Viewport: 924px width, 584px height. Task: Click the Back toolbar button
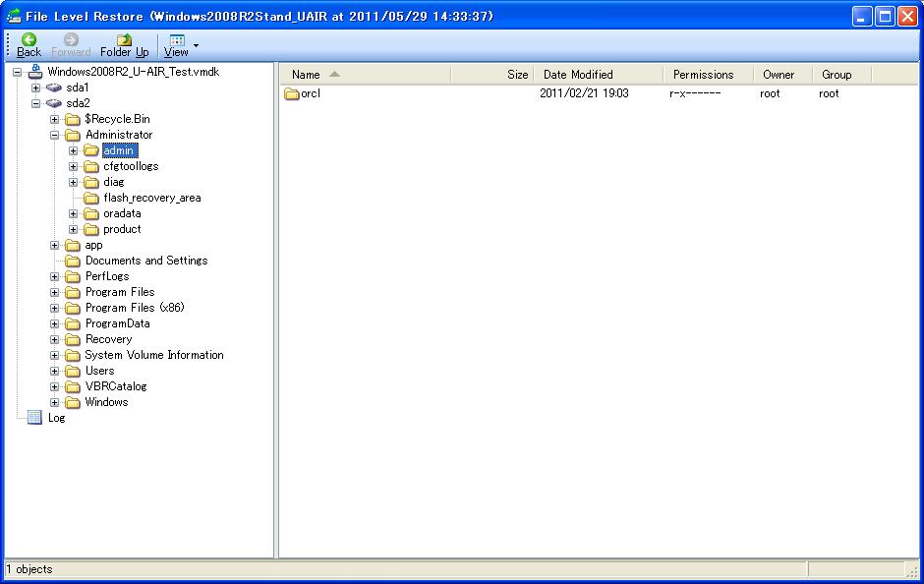click(29, 45)
